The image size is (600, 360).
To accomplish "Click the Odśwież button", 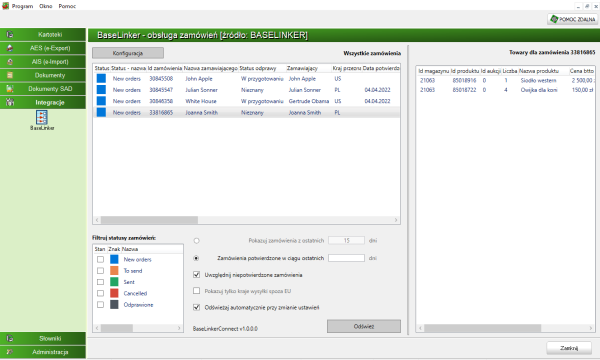I will pyautogui.click(x=364, y=326).
